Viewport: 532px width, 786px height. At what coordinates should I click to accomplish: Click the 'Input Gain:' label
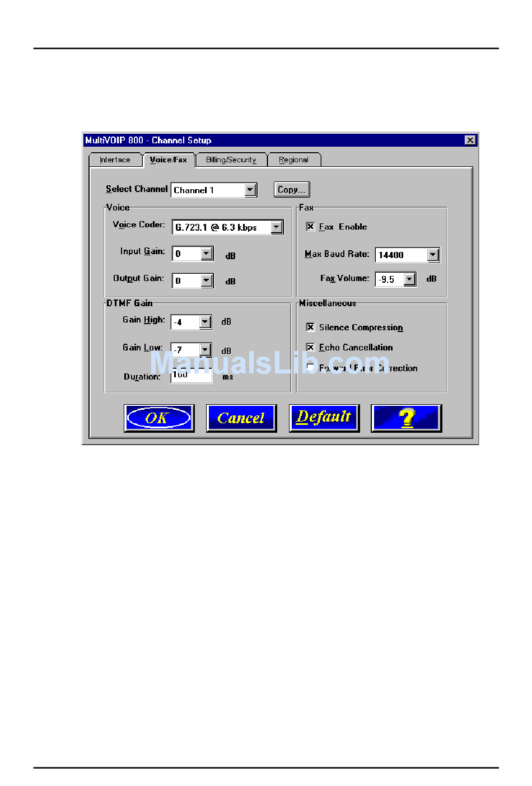pos(143,251)
